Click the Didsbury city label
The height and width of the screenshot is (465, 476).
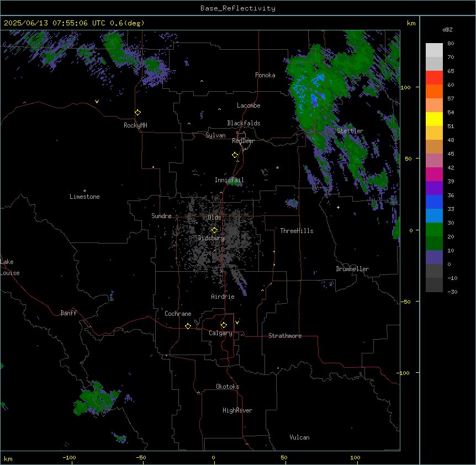(211, 238)
